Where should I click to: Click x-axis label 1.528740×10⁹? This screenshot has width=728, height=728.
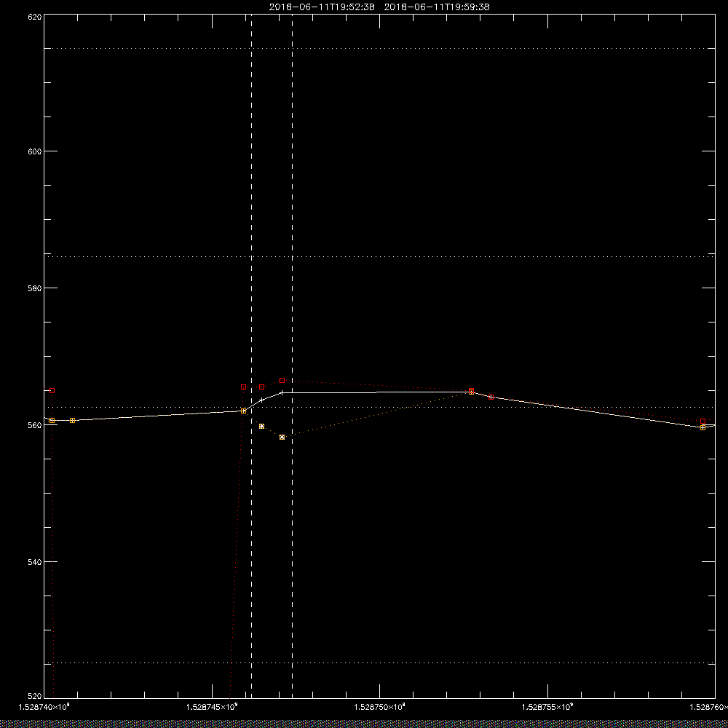44,707
